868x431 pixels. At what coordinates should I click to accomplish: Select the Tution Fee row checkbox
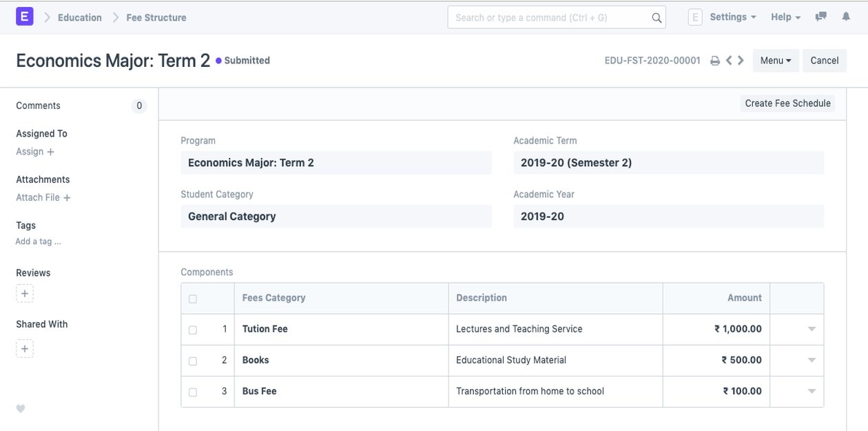click(x=193, y=330)
